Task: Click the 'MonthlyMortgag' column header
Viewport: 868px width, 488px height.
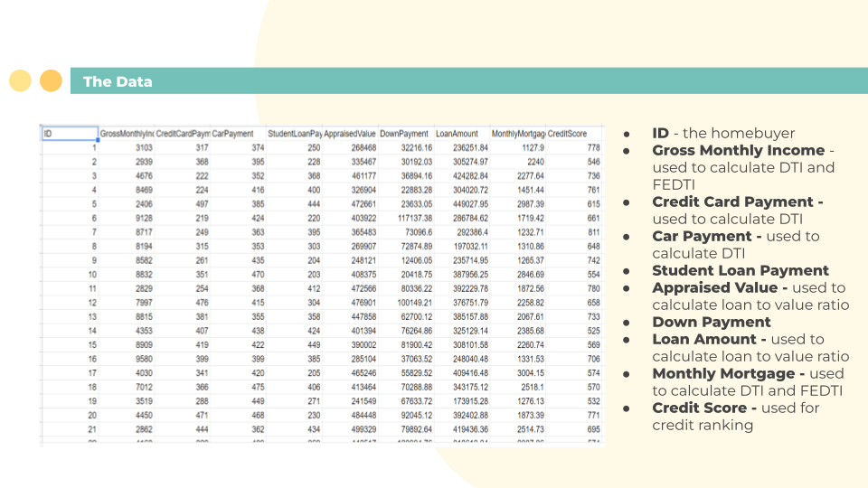Action: tap(518, 134)
